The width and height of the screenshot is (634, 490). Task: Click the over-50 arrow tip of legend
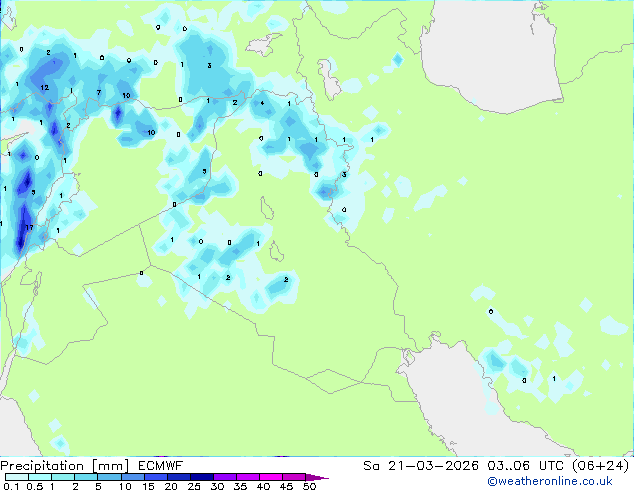317,477
